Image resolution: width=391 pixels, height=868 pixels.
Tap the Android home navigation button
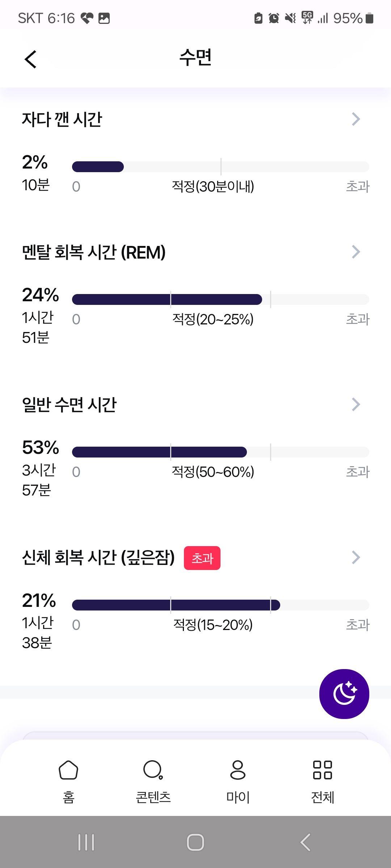[195, 842]
